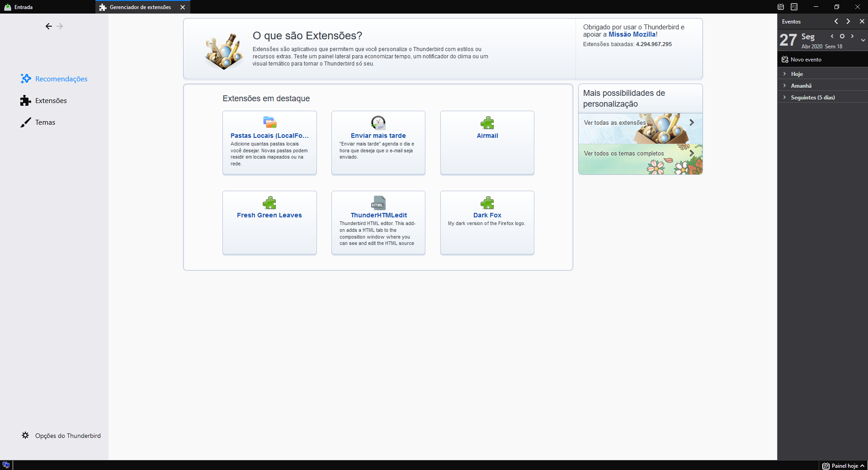
Task: Open the Missão Mozilla link
Action: pos(632,34)
